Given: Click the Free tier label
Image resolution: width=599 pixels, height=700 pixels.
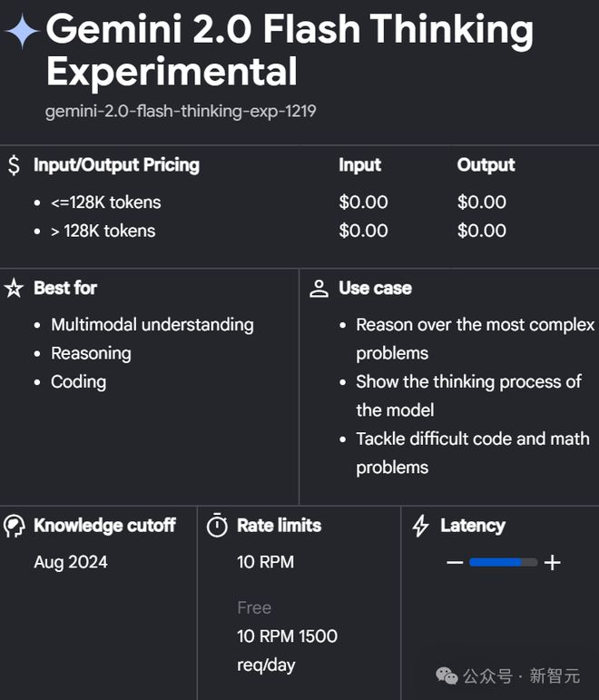Looking at the screenshot, I should click(x=254, y=607).
